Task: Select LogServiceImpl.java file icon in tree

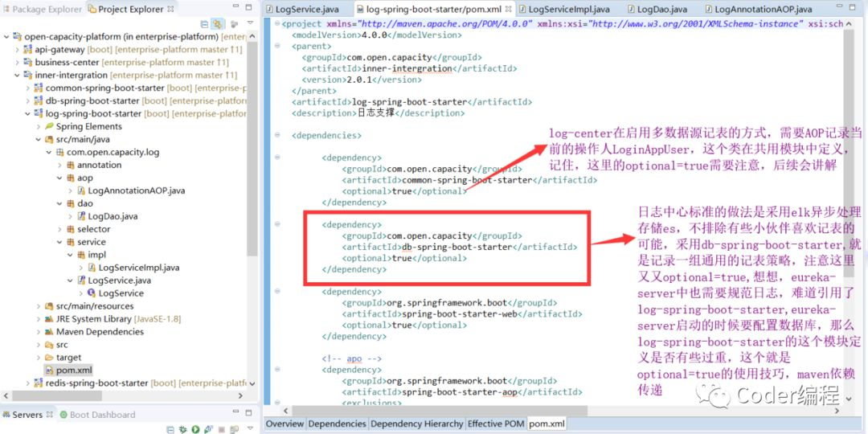Action: click(x=92, y=268)
